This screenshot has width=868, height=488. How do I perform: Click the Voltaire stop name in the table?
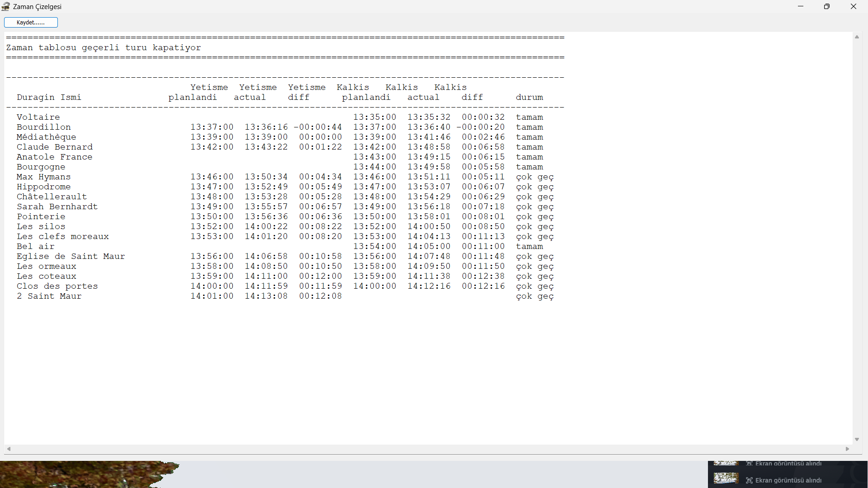[x=38, y=117]
